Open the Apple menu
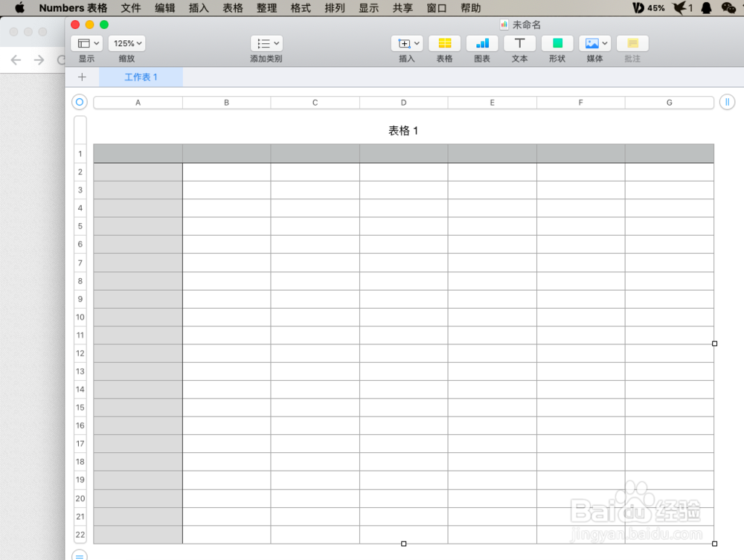The height and width of the screenshot is (560, 744). 19,7
